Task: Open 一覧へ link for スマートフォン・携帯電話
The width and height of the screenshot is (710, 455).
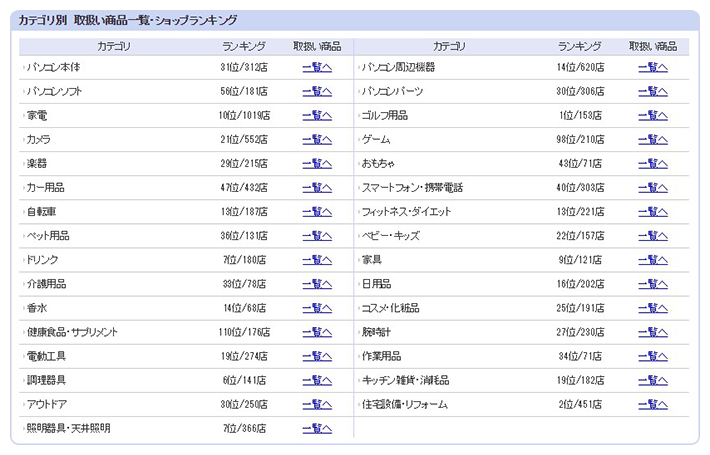Action: [x=653, y=188]
